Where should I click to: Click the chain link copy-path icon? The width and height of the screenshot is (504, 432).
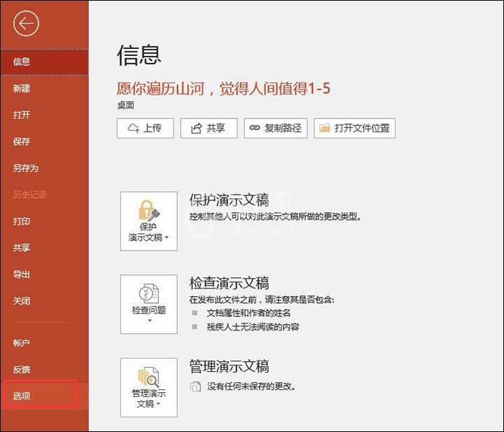[x=255, y=128]
